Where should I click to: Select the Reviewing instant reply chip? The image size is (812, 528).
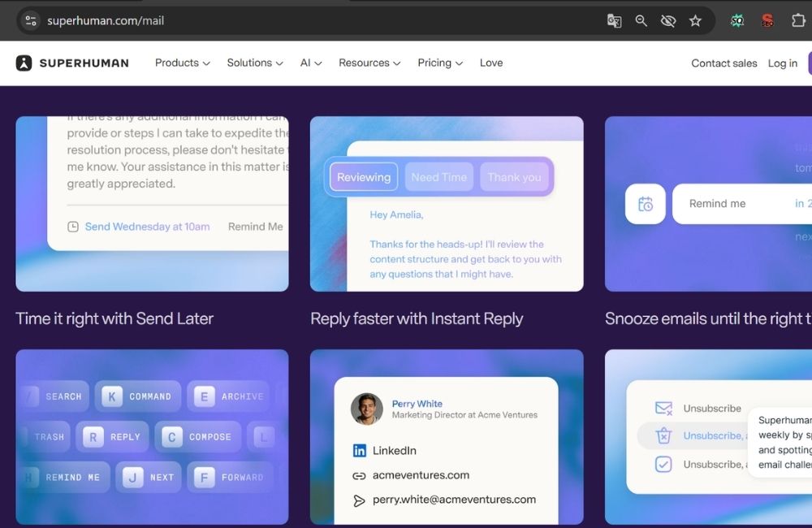click(364, 177)
